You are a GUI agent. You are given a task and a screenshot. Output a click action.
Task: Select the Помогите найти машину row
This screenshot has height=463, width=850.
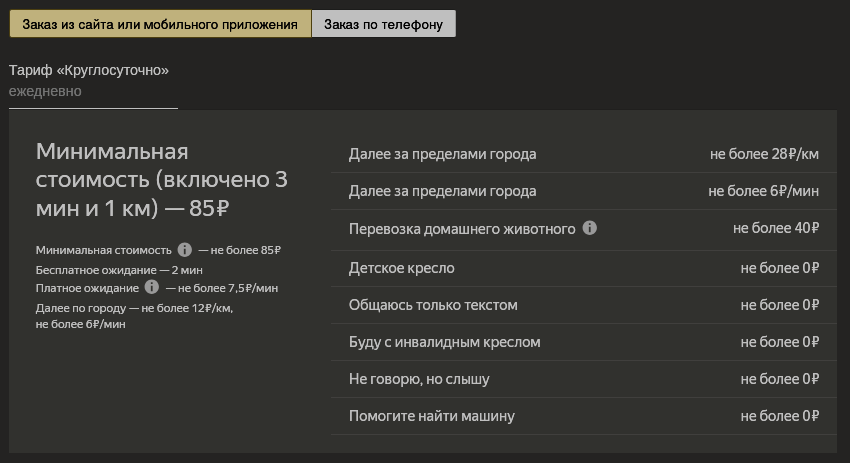pos(431,416)
